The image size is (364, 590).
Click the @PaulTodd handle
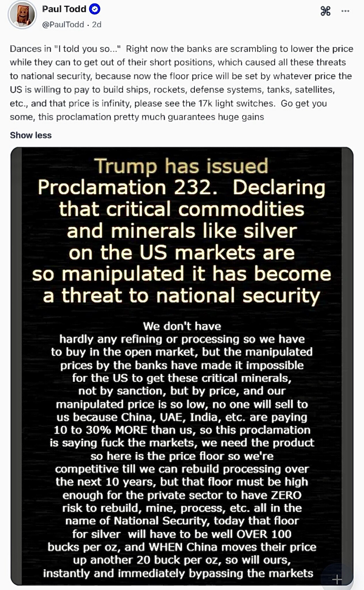(63, 24)
